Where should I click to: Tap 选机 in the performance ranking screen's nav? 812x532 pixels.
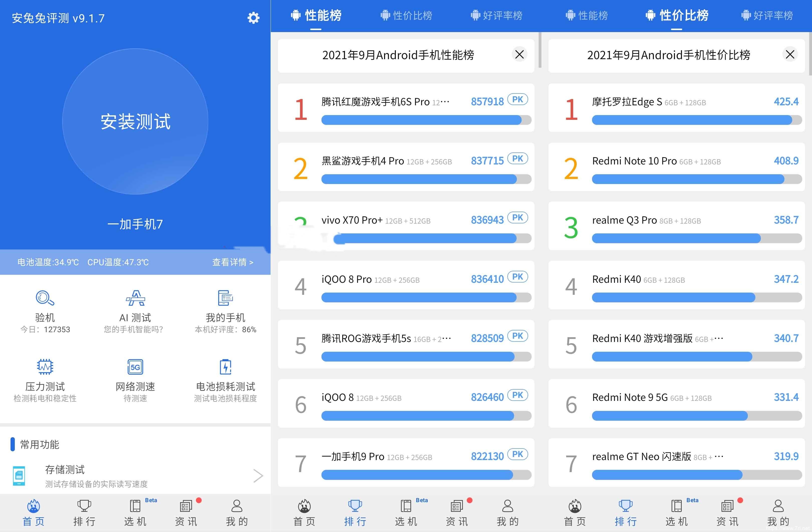[406, 512]
